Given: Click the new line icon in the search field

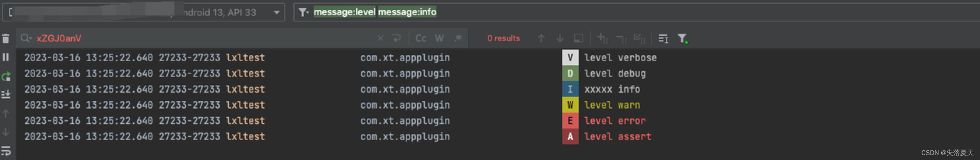Looking at the screenshot, I should point(397,38).
